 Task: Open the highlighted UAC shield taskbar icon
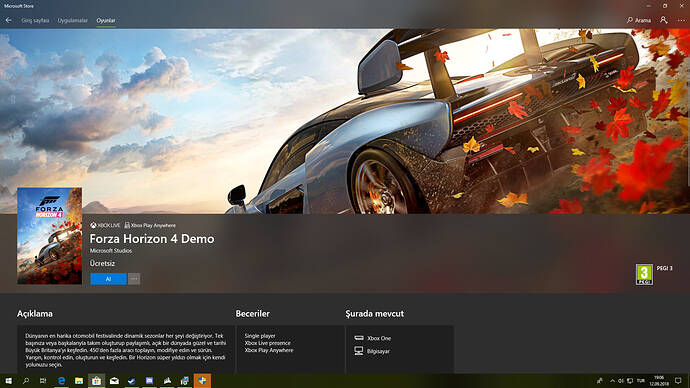[202, 381]
